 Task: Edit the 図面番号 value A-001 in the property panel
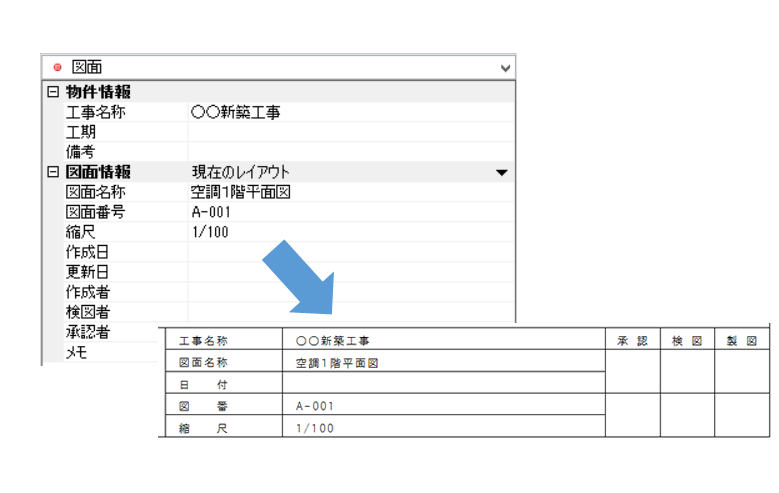211,212
